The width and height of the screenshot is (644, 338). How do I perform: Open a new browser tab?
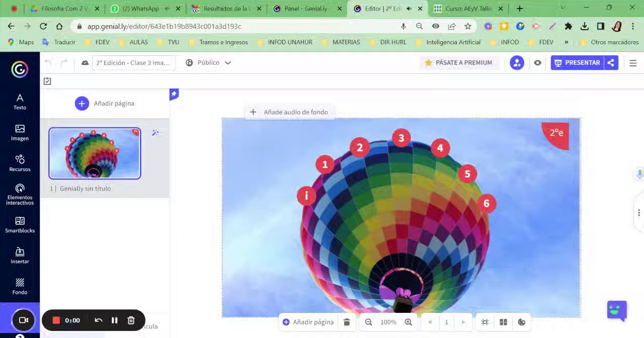coord(520,9)
